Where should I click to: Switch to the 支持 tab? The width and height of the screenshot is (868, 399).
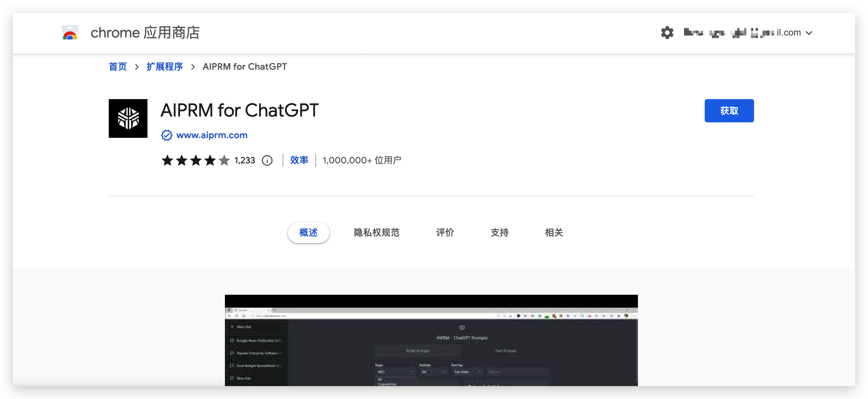click(x=500, y=232)
